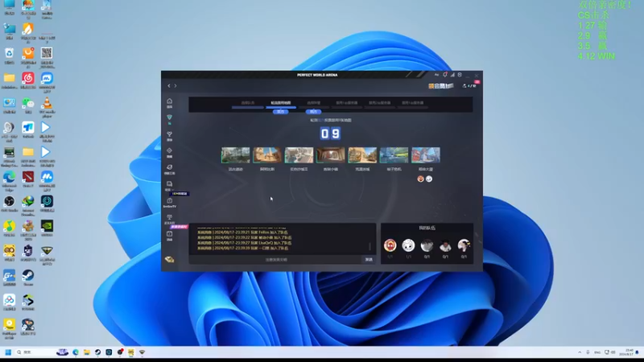Viewport: 644px width, 362px height.
Task: Open the NVIDIA desktop shortcut
Action: (47, 228)
